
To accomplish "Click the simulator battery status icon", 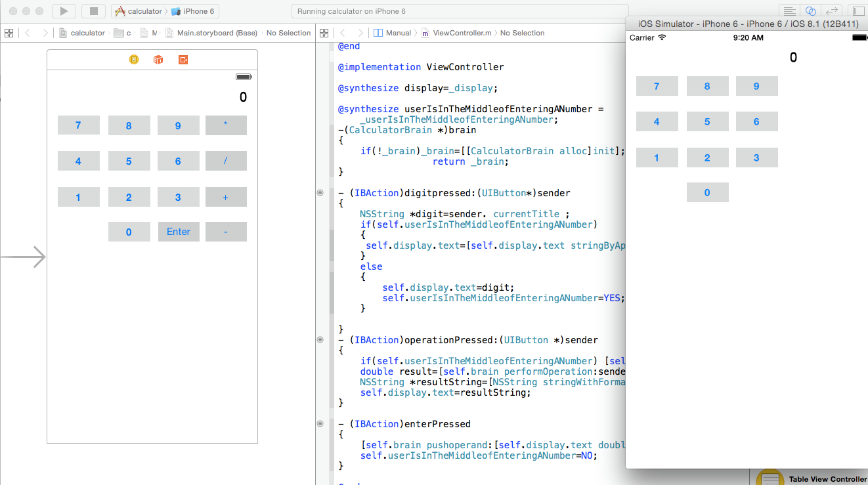I will (x=859, y=38).
